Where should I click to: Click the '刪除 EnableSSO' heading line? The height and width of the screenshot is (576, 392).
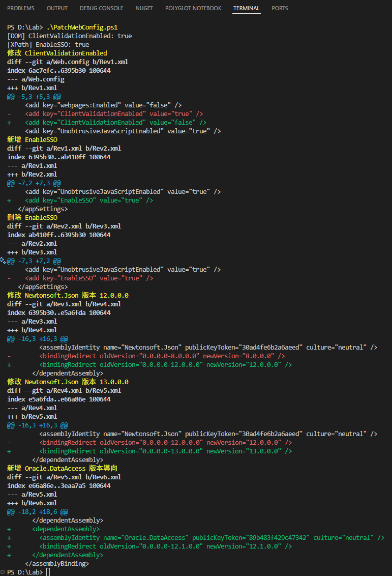(33, 217)
